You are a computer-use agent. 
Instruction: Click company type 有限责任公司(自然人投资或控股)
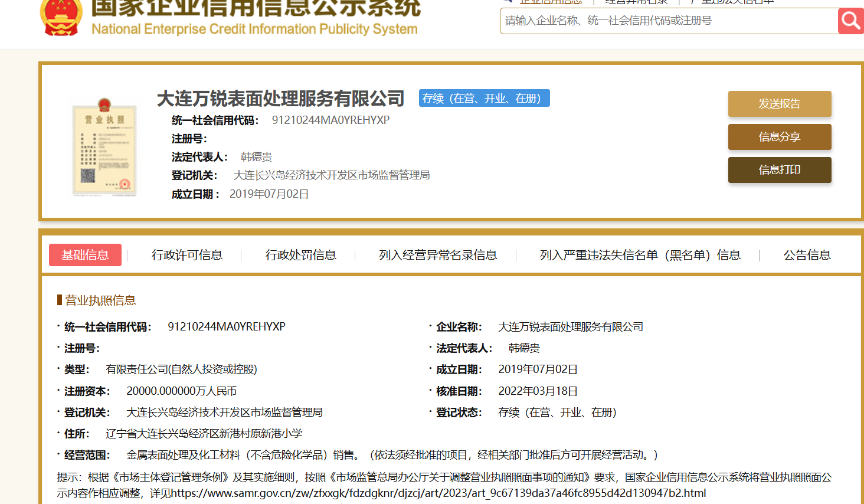click(181, 369)
